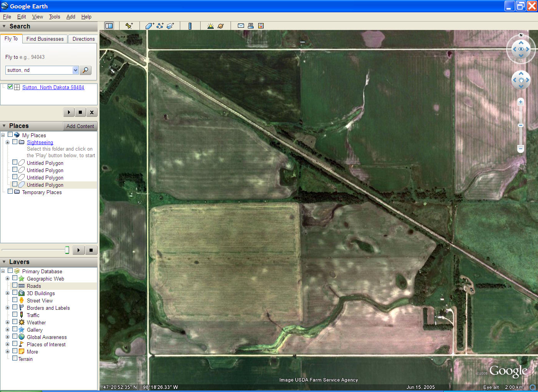Screen dimensions: 538x392
Task: Click the search magnifier button
Action: click(x=86, y=70)
